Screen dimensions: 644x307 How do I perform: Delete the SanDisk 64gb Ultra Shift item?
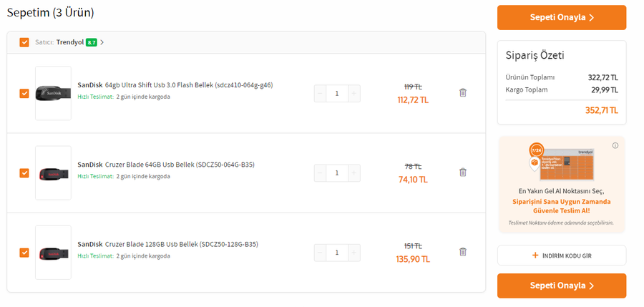coord(463,92)
